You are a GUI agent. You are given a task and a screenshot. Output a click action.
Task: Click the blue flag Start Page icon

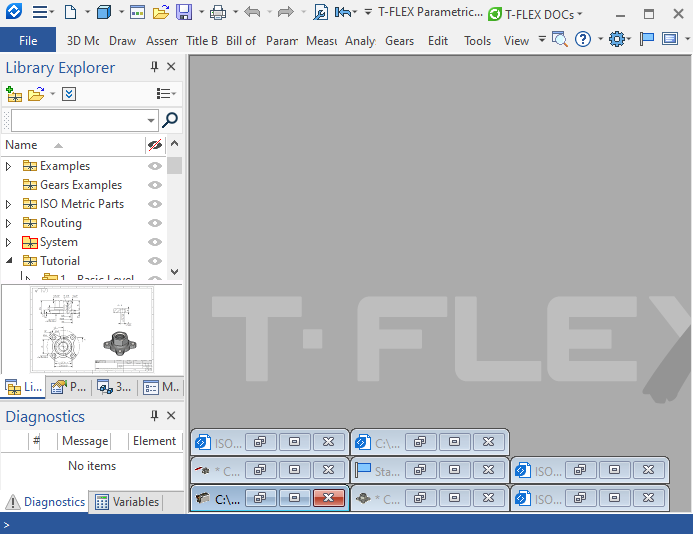(x=647, y=40)
